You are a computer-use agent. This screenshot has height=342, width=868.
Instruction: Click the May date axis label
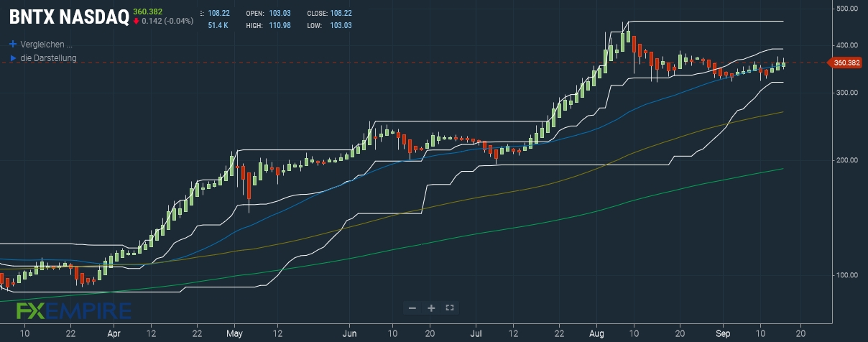236,334
